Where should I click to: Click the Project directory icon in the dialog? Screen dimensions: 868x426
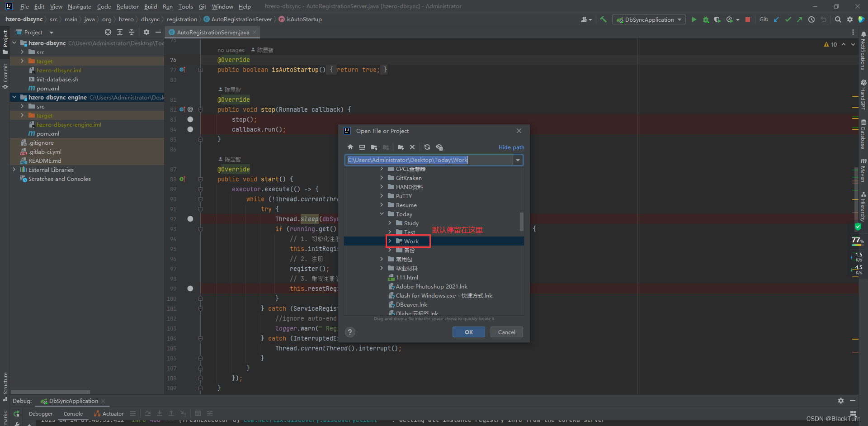coord(374,147)
